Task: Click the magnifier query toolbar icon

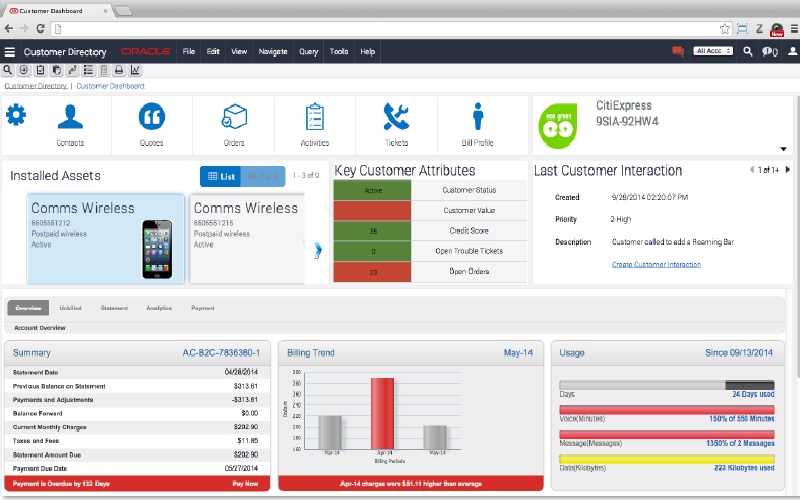Action: tap(8, 70)
